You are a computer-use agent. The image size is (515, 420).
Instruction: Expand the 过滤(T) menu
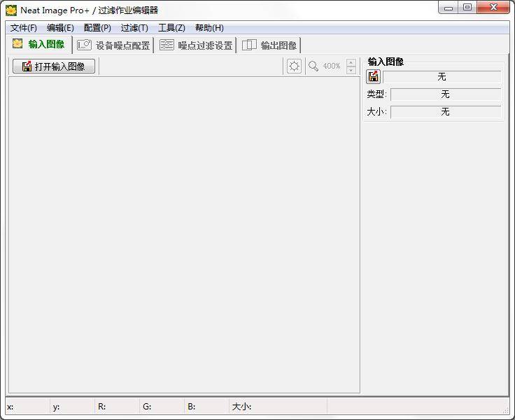(x=134, y=28)
